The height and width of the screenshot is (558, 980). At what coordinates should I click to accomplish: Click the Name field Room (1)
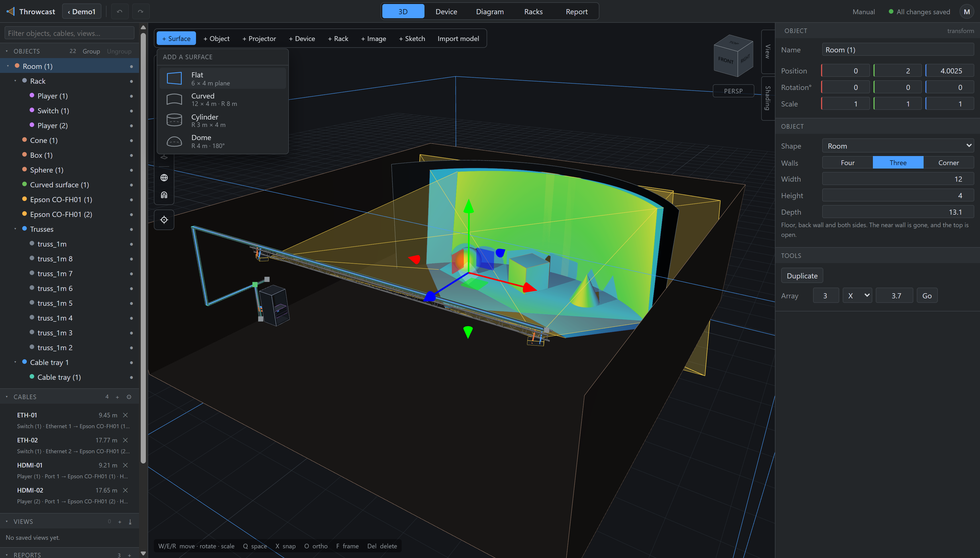(898, 50)
